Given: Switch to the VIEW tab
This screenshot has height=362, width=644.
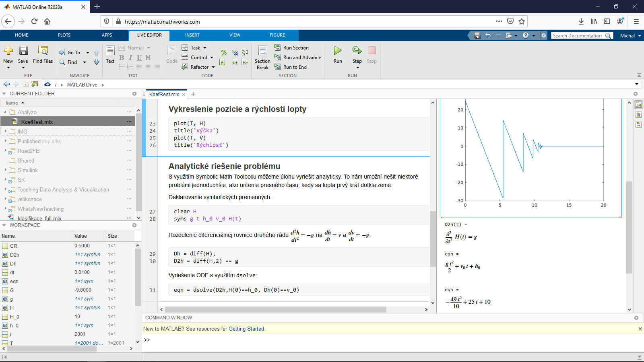Looking at the screenshot, I should pos(235,35).
